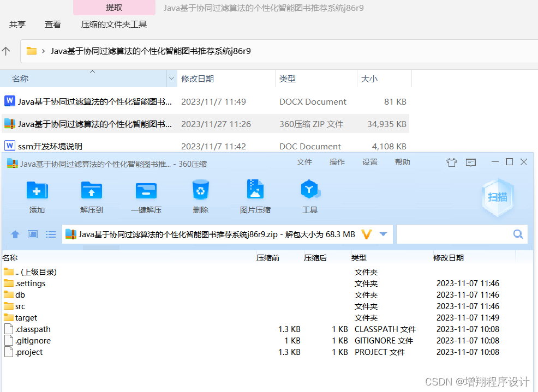Open the archive path dropdown arrow
538x392 pixels.
click(x=383, y=234)
